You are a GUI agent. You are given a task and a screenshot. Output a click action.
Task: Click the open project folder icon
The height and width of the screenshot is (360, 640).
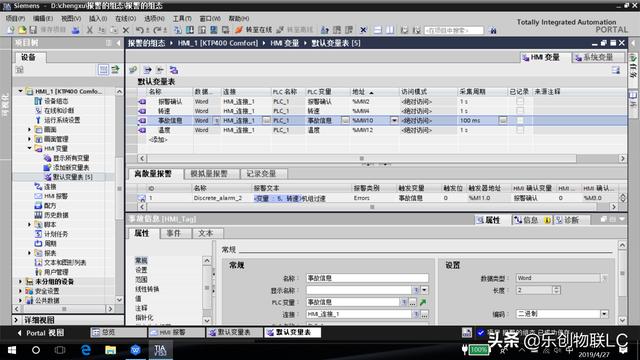click(x=22, y=30)
